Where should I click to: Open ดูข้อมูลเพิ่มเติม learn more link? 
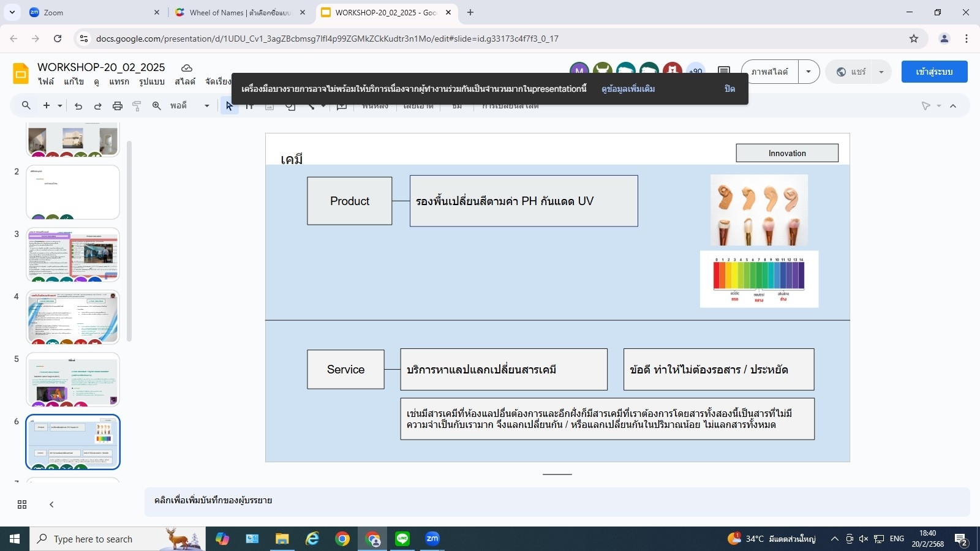[628, 89]
